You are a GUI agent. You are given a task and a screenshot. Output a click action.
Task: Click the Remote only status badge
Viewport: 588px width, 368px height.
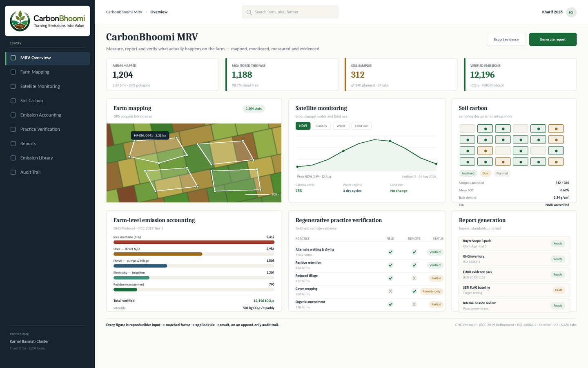(x=431, y=291)
